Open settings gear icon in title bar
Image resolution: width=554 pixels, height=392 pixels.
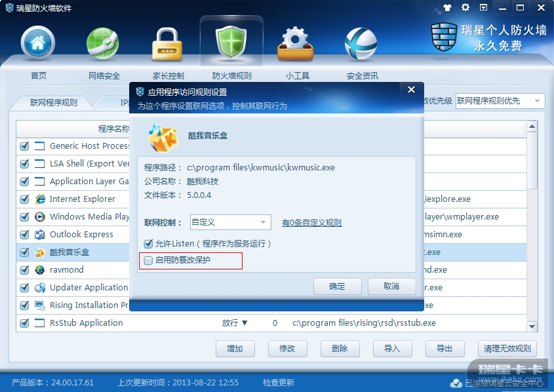click(465, 7)
